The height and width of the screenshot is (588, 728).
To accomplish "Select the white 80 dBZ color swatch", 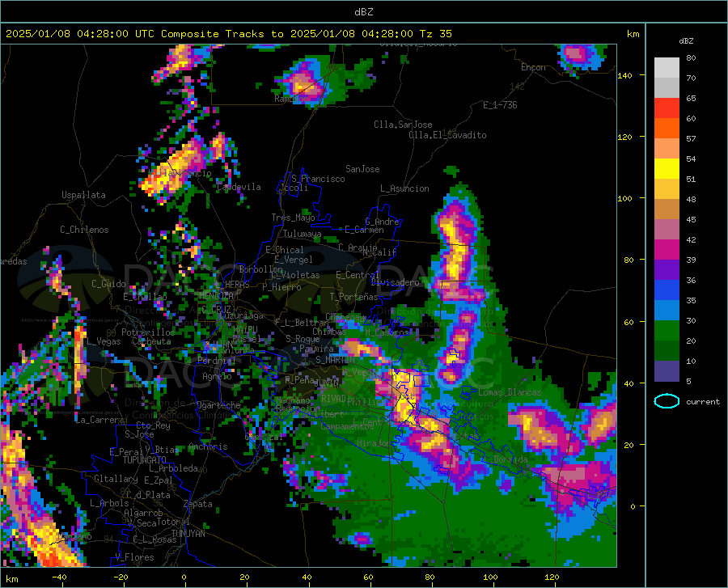I will point(667,68).
